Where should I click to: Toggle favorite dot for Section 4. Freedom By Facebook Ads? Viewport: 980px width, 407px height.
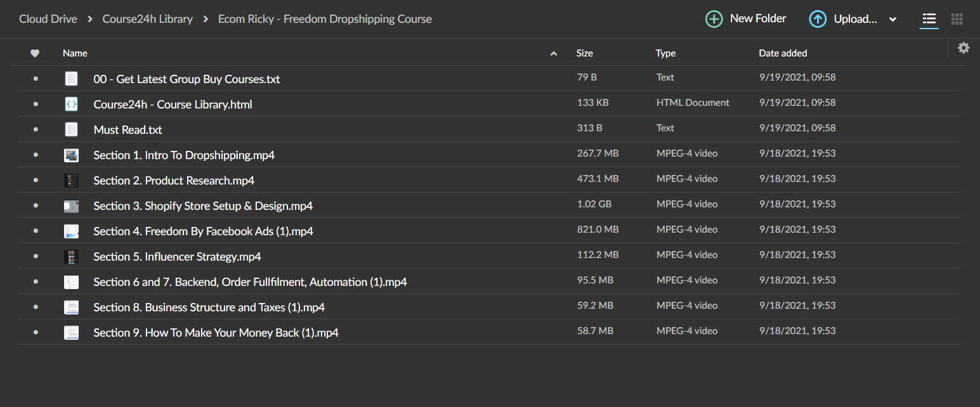coord(36,231)
